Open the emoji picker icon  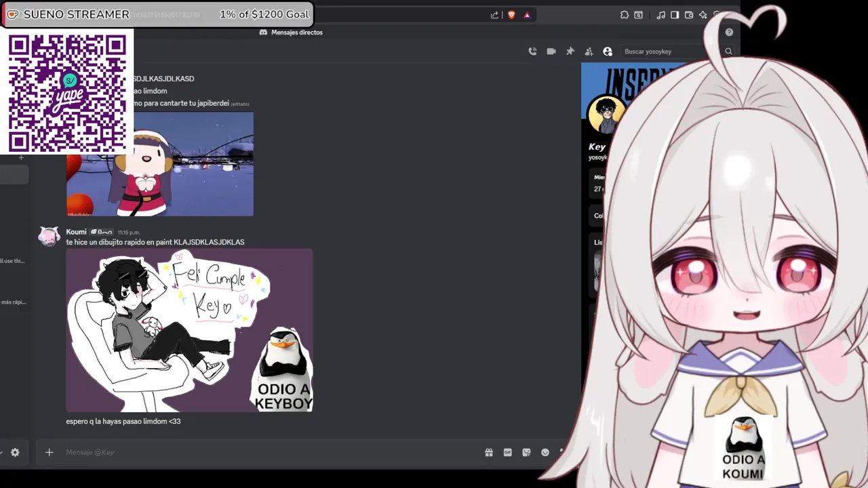pyautogui.click(x=545, y=452)
